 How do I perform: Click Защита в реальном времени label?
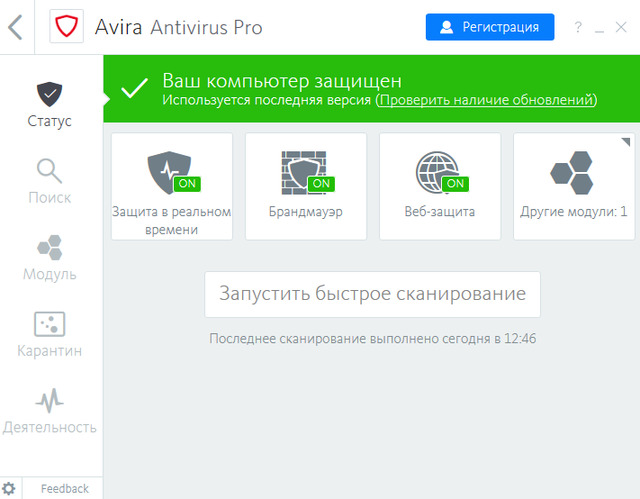[171, 221]
